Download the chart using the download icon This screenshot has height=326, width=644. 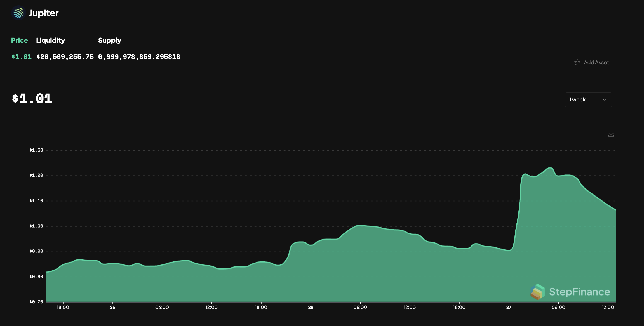click(x=611, y=134)
